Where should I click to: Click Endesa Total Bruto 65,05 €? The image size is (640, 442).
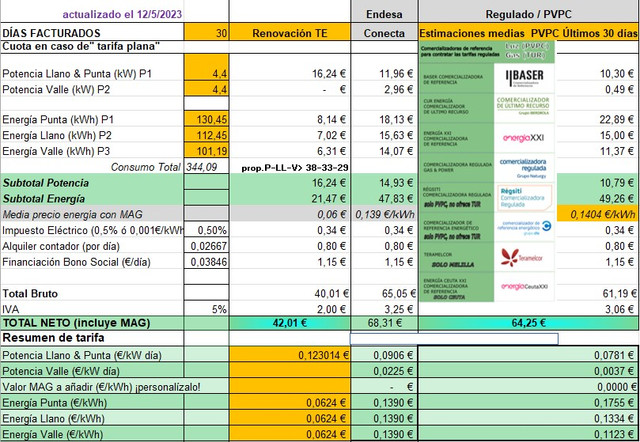(384, 293)
